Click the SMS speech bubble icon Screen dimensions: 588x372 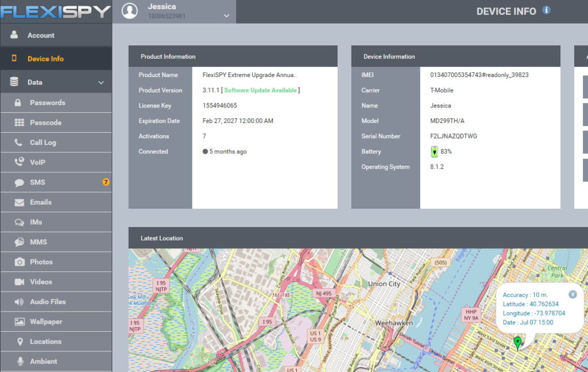[x=19, y=182]
